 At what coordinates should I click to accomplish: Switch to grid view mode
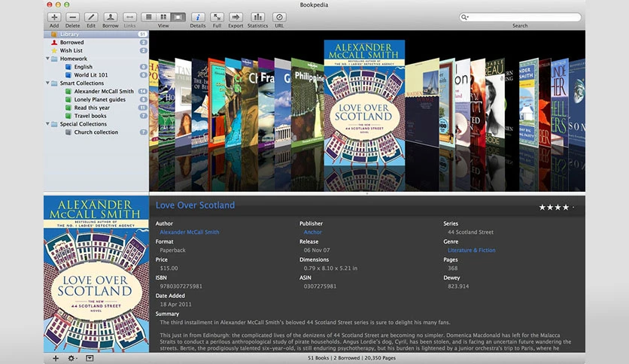[x=163, y=17]
